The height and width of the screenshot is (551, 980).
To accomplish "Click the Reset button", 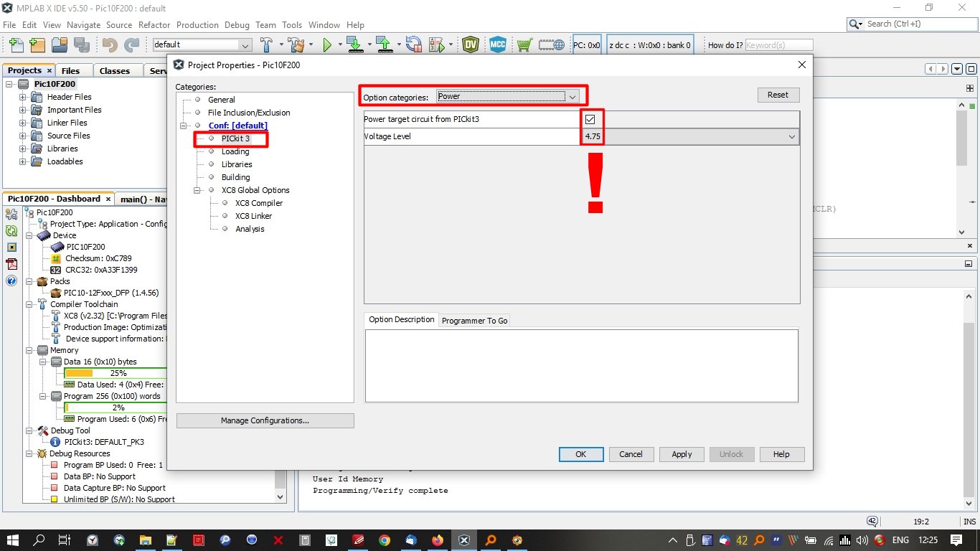I will (x=778, y=95).
